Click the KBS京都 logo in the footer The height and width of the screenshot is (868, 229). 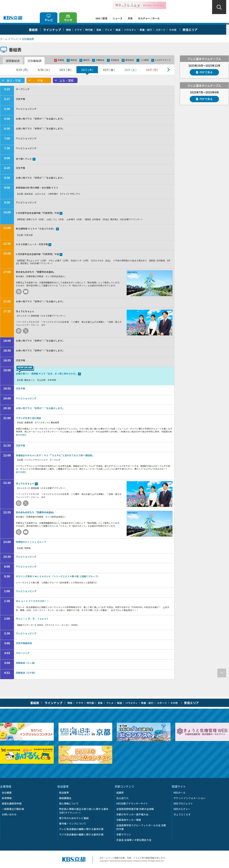pos(74,859)
